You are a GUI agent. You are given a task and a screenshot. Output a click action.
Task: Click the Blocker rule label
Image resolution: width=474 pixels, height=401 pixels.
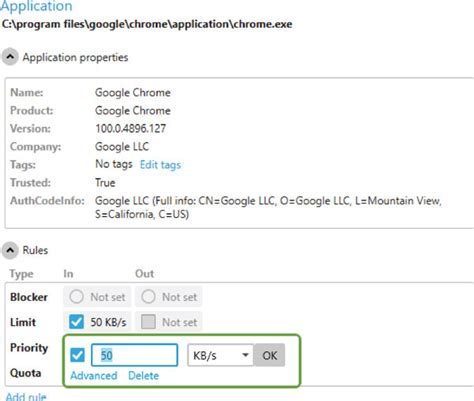pyautogui.click(x=29, y=297)
